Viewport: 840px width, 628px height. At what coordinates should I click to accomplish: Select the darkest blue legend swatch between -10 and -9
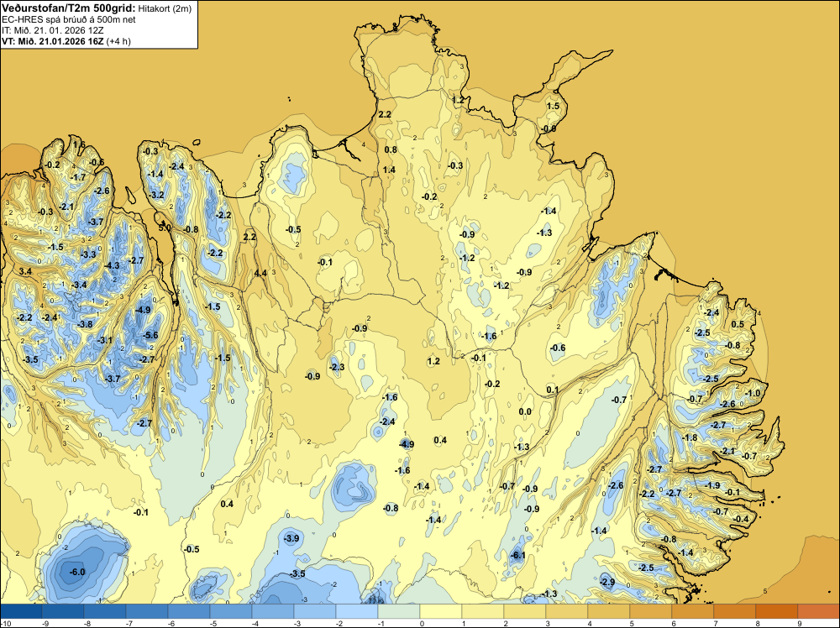(21, 611)
